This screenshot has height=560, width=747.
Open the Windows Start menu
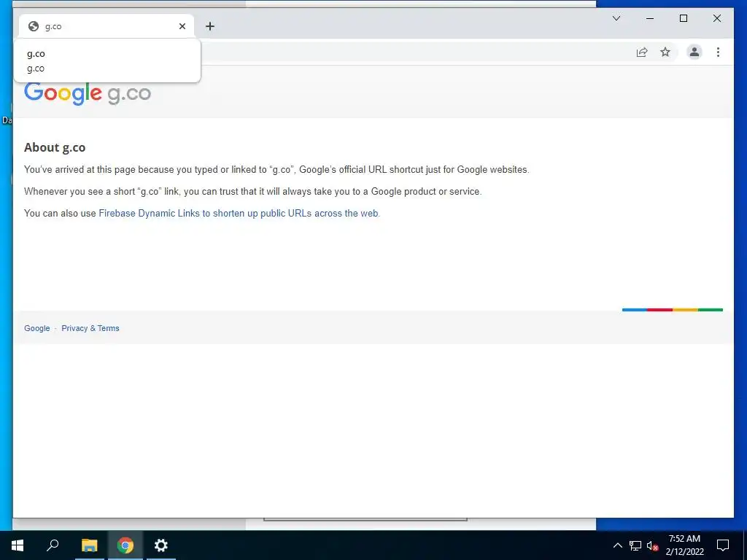point(18,545)
